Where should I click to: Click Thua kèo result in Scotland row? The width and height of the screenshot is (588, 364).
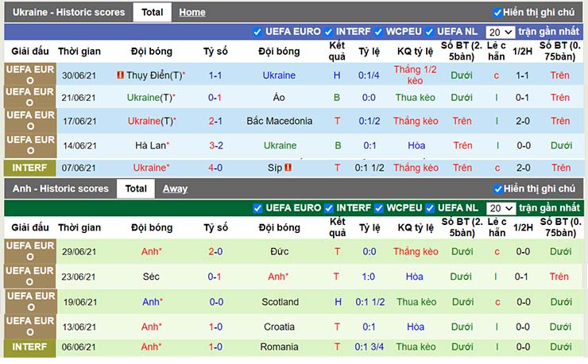click(x=416, y=302)
